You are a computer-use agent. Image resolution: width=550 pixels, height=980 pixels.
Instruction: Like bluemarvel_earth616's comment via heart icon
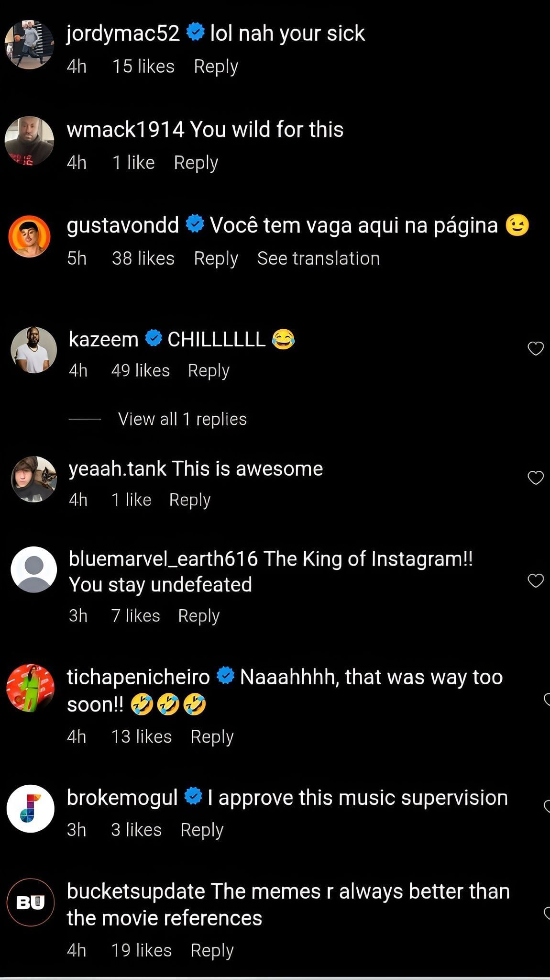[x=535, y=580]
